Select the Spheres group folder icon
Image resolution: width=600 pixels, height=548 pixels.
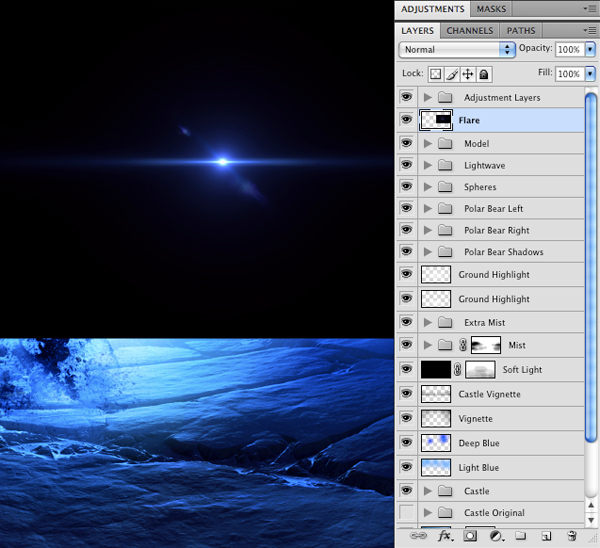click(x=445, y=187)
